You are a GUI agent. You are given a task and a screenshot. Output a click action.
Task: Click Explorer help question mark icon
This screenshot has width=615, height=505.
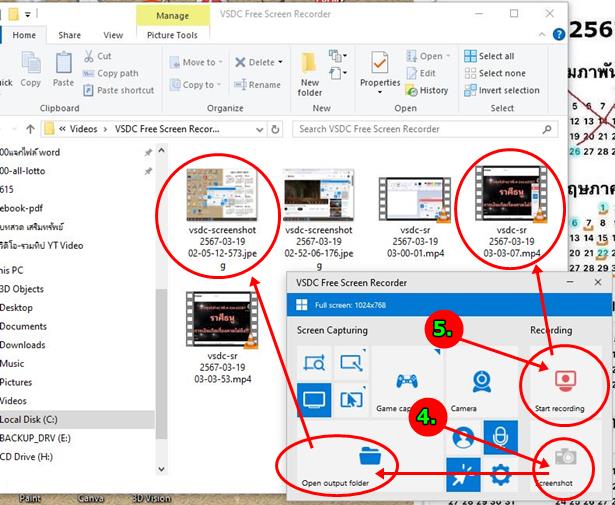tap(559, 35)
